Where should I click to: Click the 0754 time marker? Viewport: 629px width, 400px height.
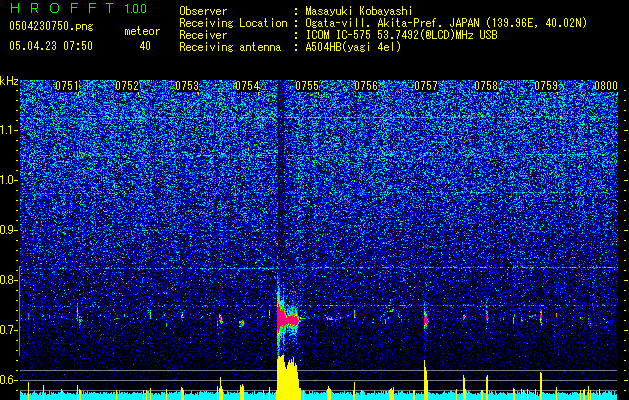pos(247,85)
